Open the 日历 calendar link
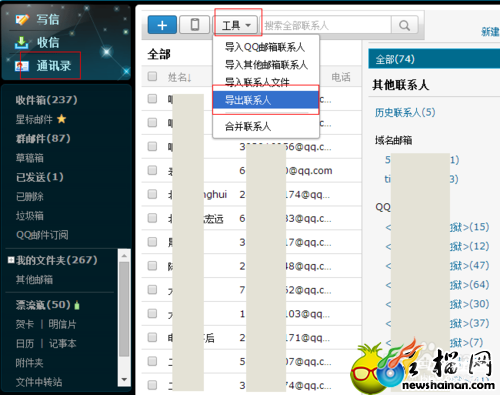500x395 pixels. tap(25, 343)
